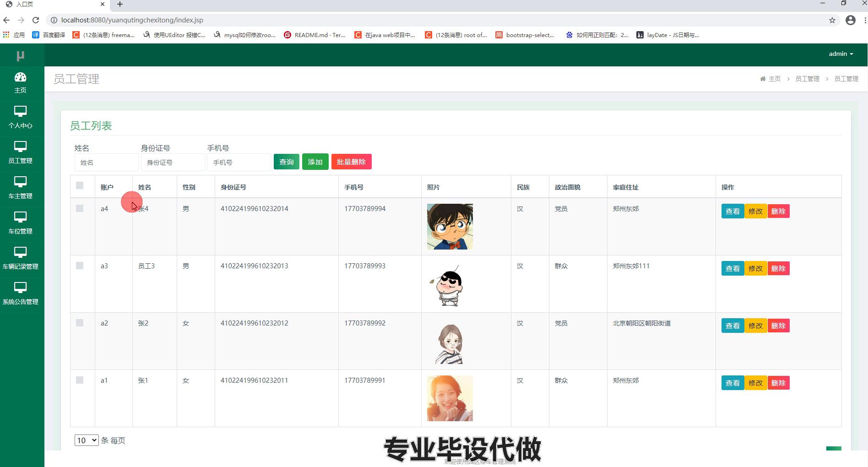Screen dimensions: 868x467
Task: Click 查看 for employee a4
Action: point(732,211)
